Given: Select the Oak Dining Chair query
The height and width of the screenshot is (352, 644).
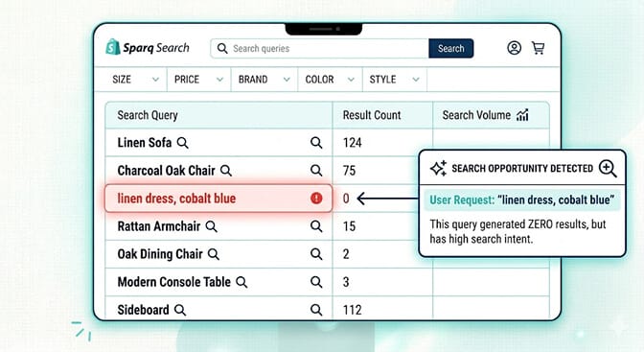Looking at the screenshot, I should [x=218, y=254].
